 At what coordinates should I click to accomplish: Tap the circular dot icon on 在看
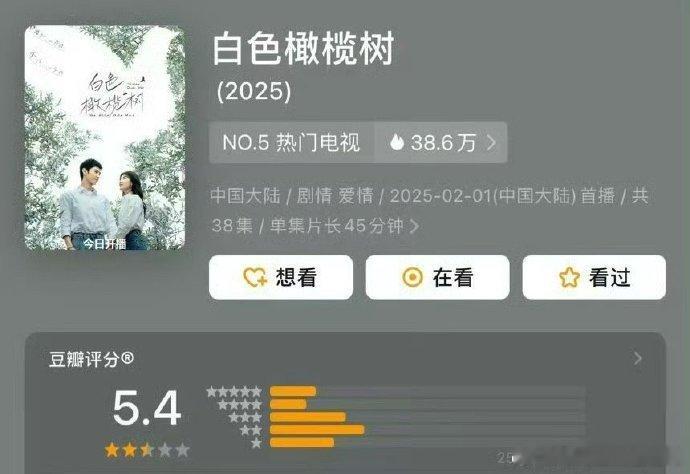pyautogui.click(x=412, y=277)
